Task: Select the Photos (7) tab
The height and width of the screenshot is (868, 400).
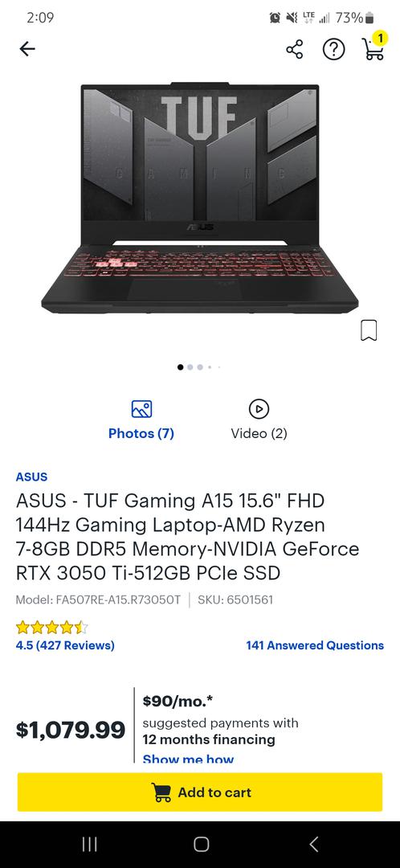Action: pyautogui.click(x=141, y=420)
